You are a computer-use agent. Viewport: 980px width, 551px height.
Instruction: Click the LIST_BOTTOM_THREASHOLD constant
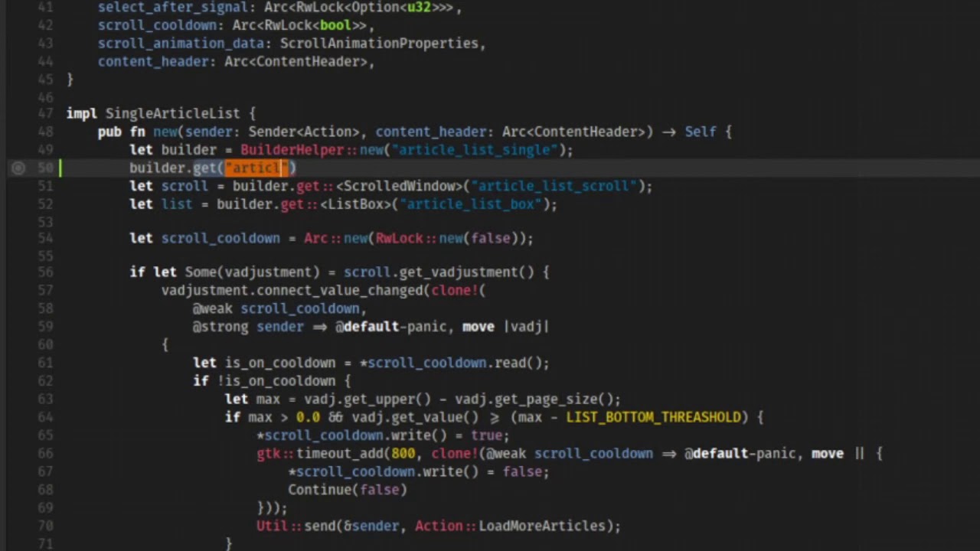coord(653,417)
